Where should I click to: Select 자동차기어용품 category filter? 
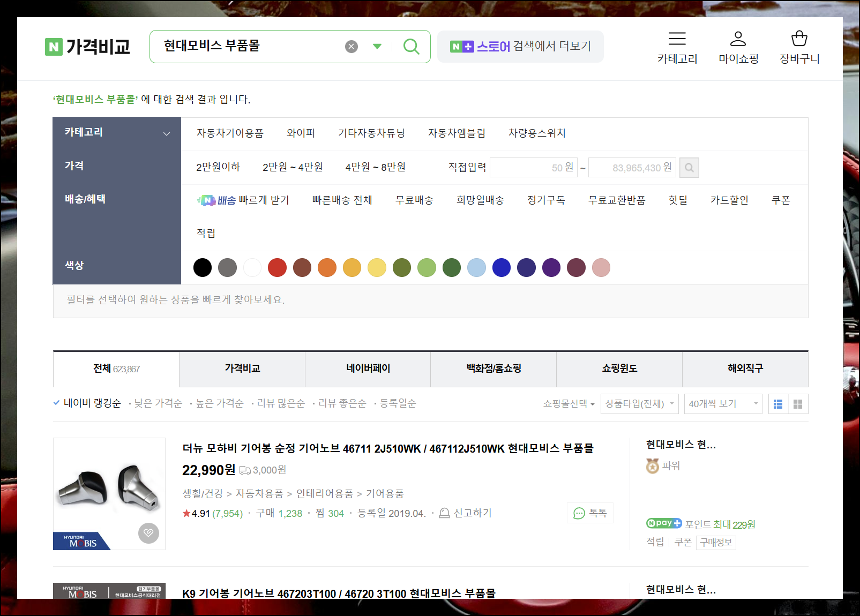[x=230, y=133]
